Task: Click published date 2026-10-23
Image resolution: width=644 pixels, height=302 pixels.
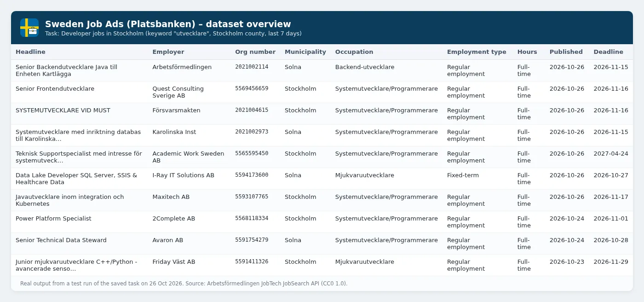Action: (x=567, y=262)
